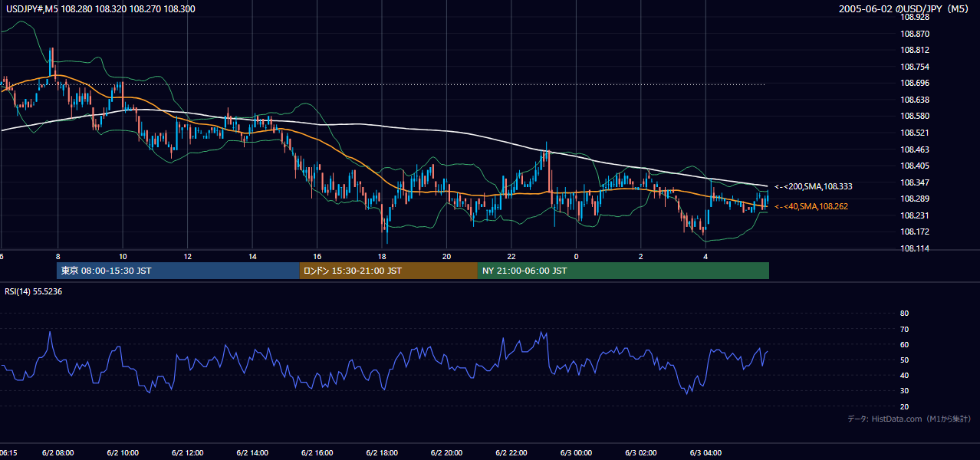Click price axis value 108.754

915,67
